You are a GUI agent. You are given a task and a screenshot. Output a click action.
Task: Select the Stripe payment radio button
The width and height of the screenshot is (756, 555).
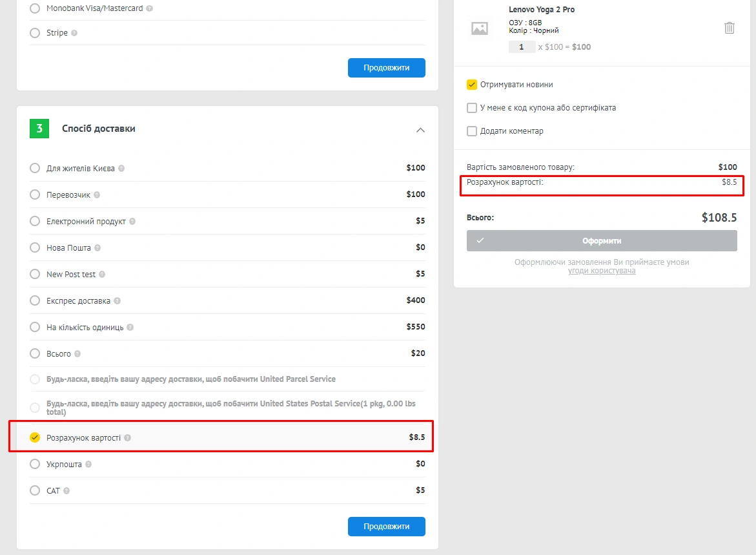coord(35,33)
